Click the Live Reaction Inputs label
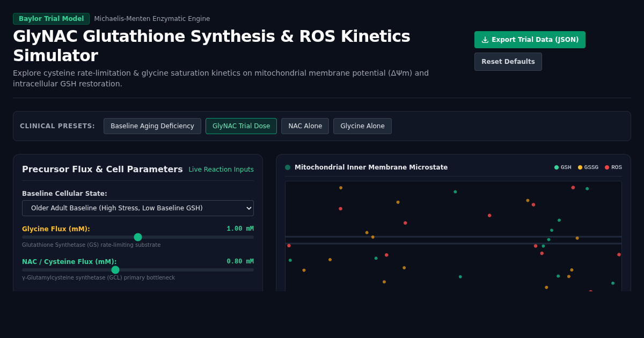Screen dimensions: 644x338 tap(221, 170)
